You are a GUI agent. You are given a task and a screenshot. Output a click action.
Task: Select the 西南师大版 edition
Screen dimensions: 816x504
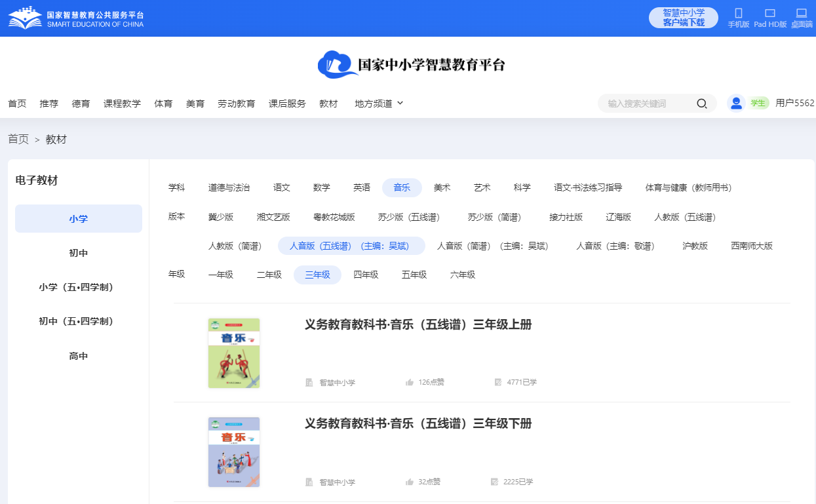click(752, 246)
